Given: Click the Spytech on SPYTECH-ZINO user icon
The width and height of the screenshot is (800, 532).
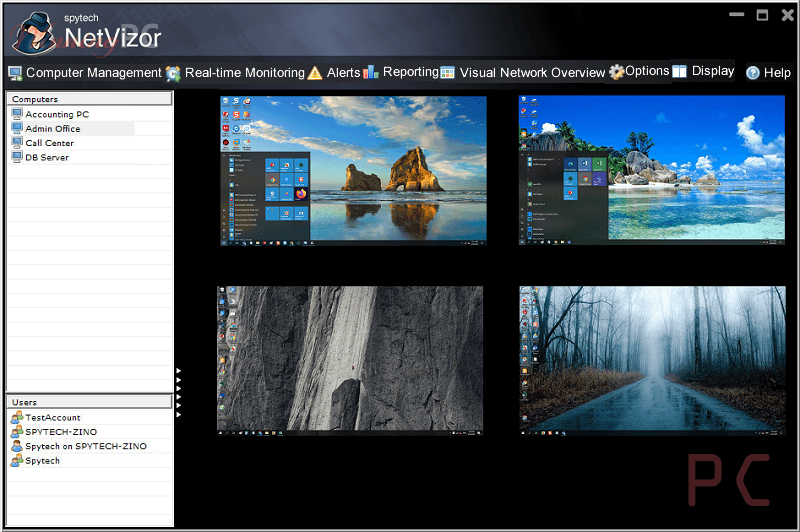Looking at the screenshot, I should pos(17,446).
